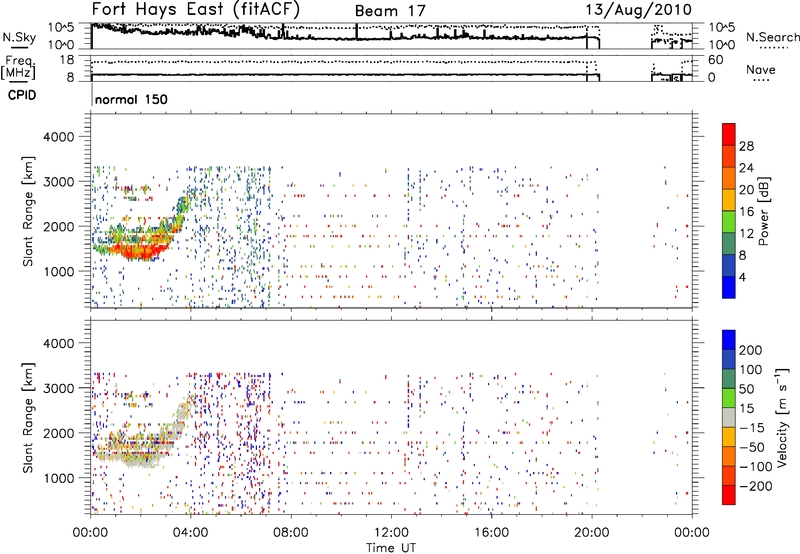Click the green segment of the power colorbar
The image size is (800, 554).
729,221
